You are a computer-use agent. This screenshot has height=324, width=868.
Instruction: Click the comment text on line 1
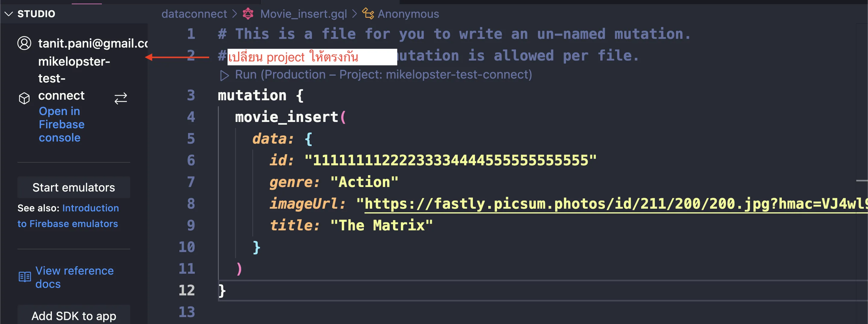[454, 34]
